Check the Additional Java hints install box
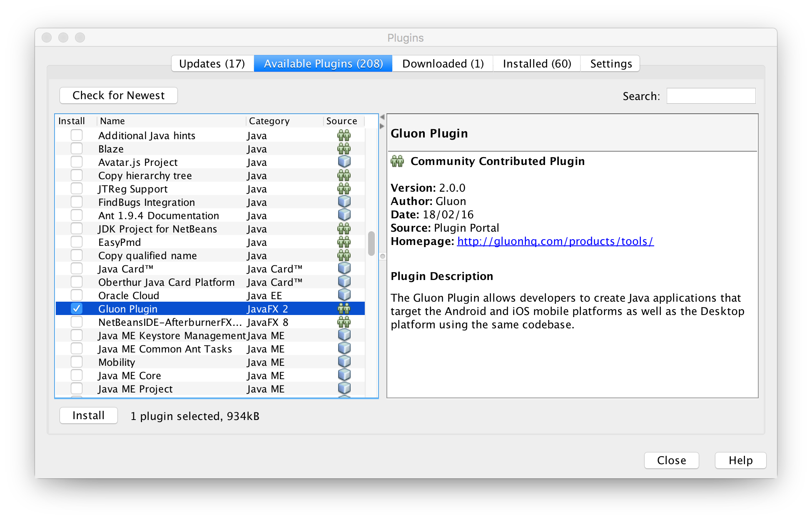This screenshot has height=520, width=812. pos(77,135)
